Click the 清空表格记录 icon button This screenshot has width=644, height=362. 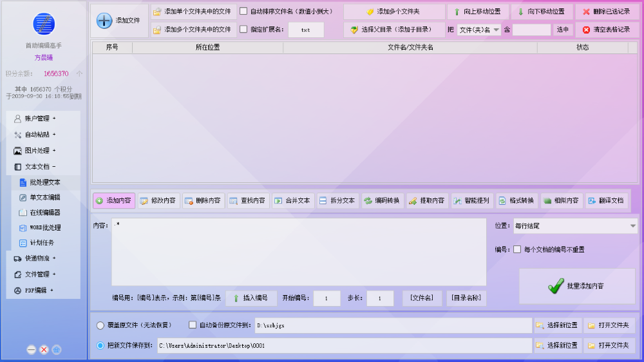[586, 30]
